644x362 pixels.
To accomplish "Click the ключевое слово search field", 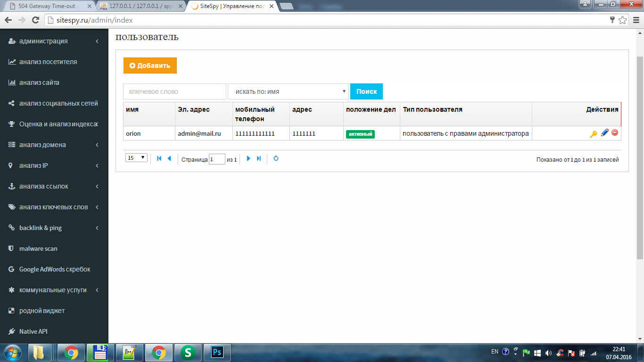I will (174, 92).
